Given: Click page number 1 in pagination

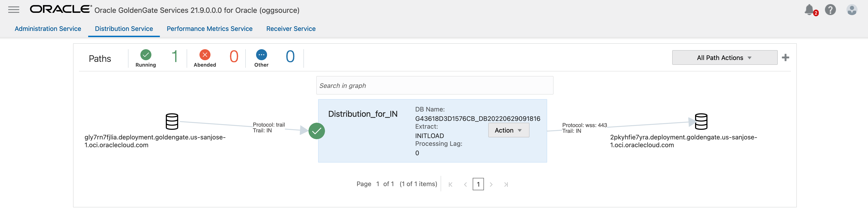Looking at the screenshot, I should coord(478,184).
